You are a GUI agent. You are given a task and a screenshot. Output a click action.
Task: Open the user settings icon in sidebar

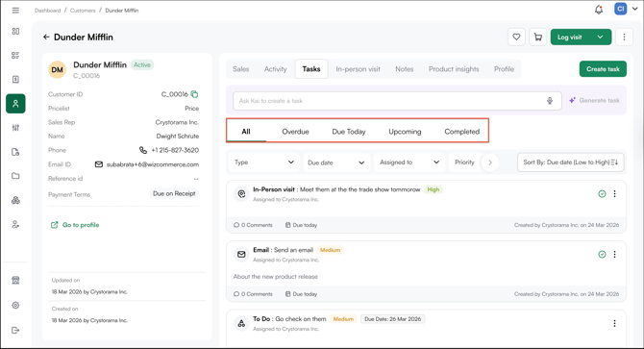[x=15, y=224]
